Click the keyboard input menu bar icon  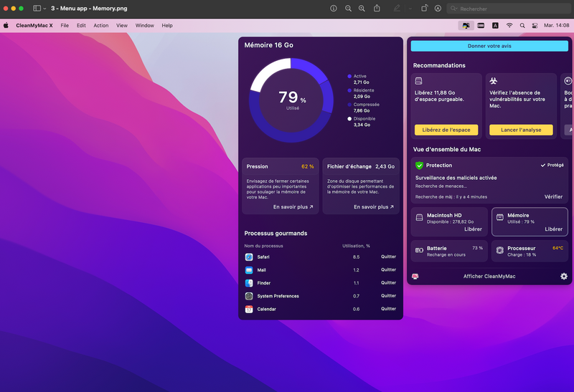pyautogui.click(x=495, y=25)
